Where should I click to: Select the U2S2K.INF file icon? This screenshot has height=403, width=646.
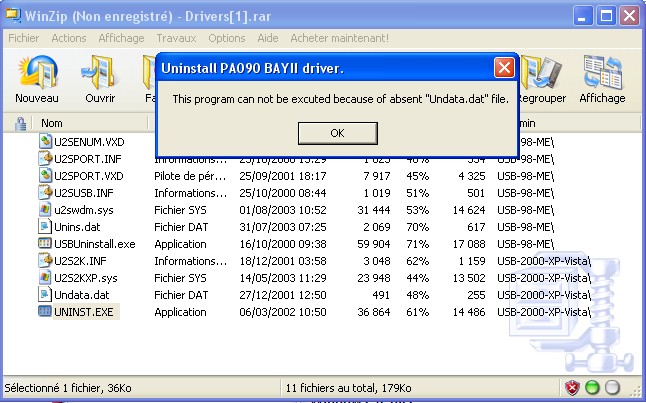coord(45,260)
